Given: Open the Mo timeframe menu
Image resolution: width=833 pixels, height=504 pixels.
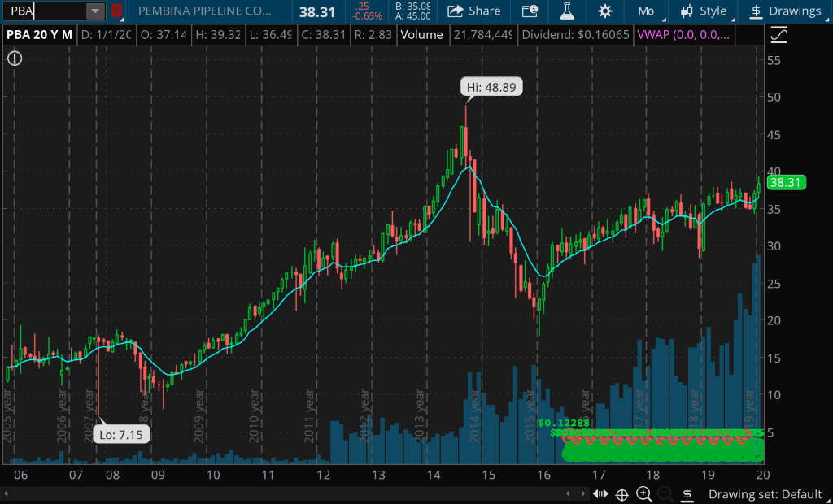Looking at the screenshot, I should click(646, 11).
